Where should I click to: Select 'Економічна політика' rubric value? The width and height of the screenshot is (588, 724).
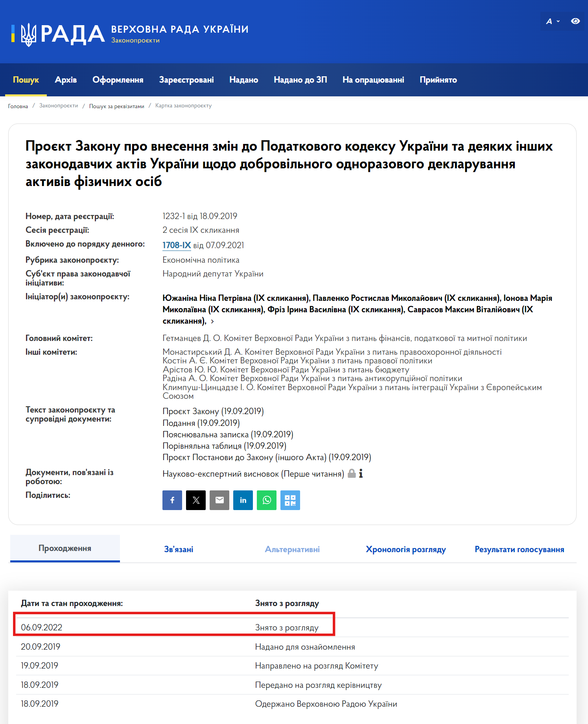coord(201,260)
